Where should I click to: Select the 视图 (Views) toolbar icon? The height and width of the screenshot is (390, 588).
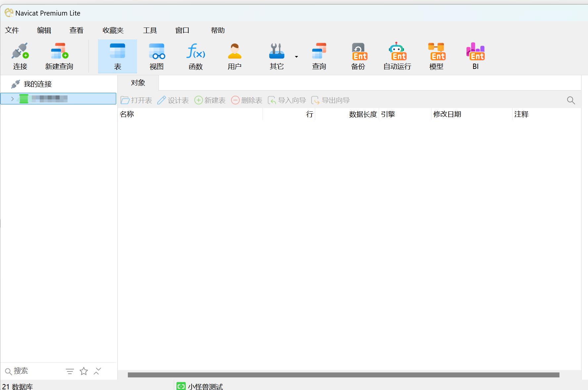tap(156, 56)
